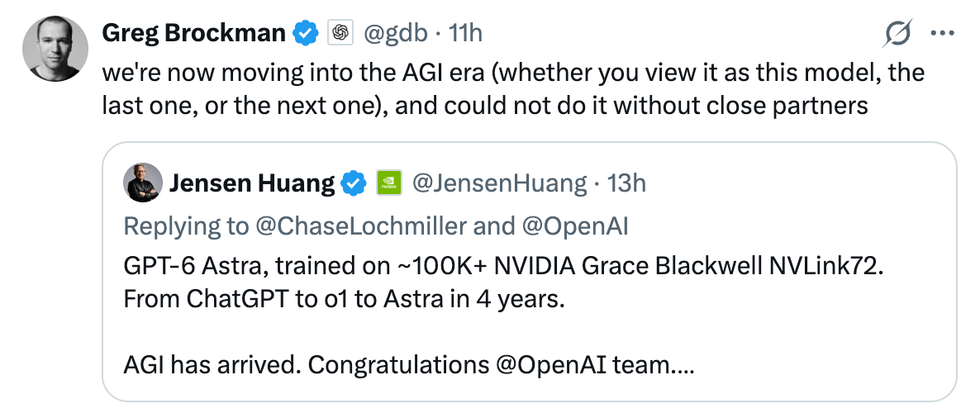Open the Grok explain icon
The image size is (980, 413).
[897, 33]
